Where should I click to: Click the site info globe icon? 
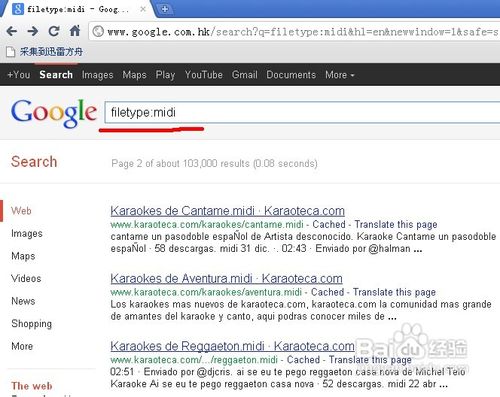[x=98, y=32]
